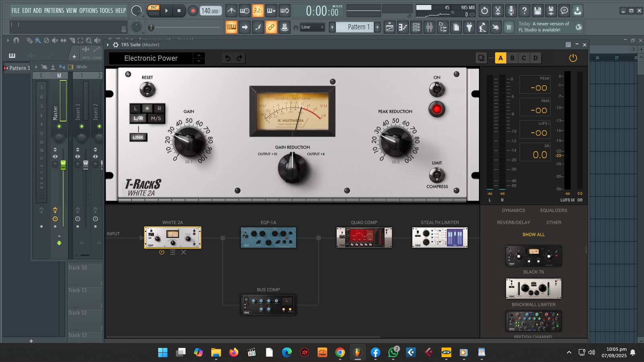644x362 pixels.
Task: Toggle the metronome button
Action: pos(231,10)
